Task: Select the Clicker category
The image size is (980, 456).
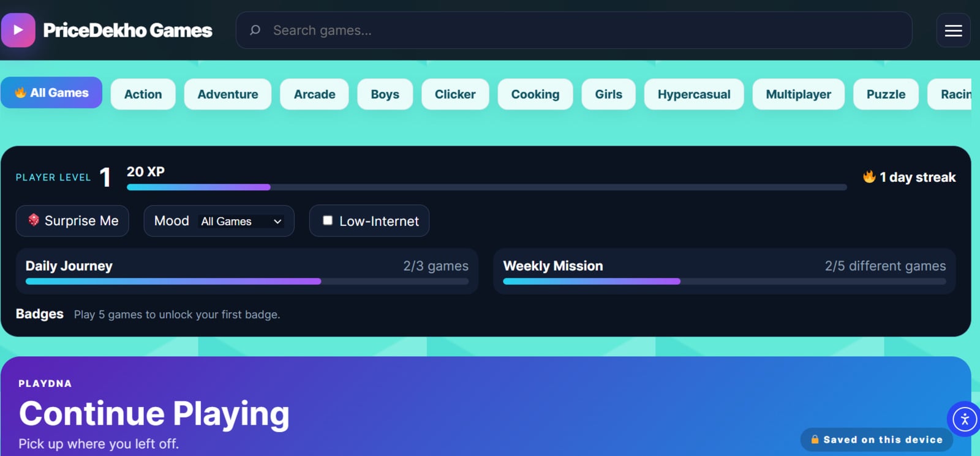Action: 455,94
